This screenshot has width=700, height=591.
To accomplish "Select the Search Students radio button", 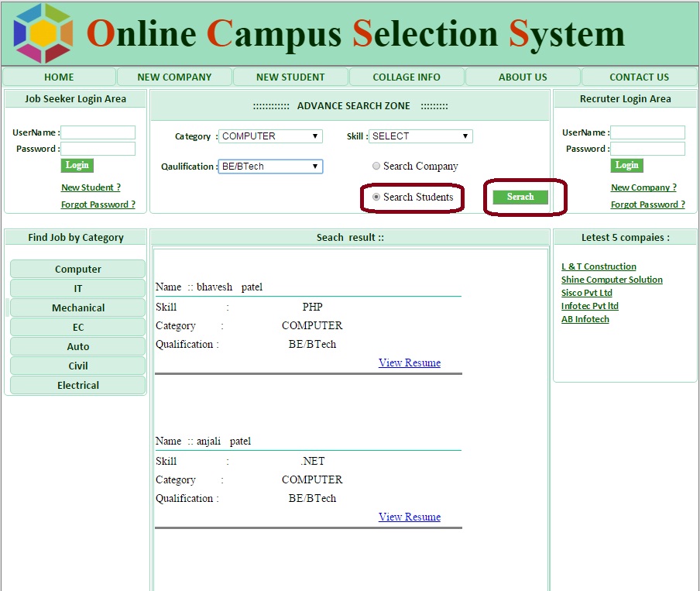I will pos(376,197).
